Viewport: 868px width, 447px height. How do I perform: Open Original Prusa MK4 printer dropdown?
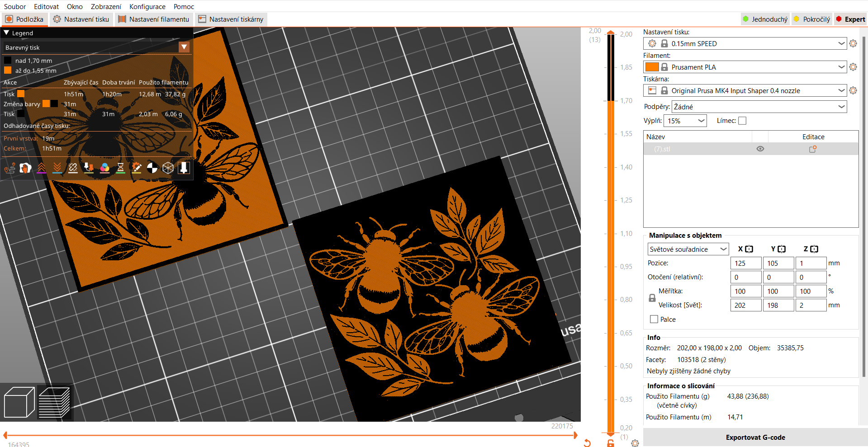pos(745,90)
